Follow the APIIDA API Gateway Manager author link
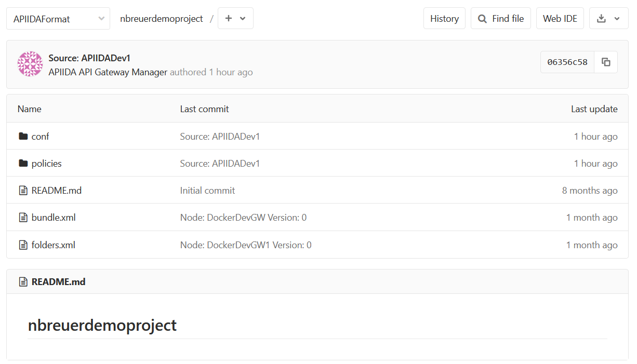 click(x=107, y=72)
